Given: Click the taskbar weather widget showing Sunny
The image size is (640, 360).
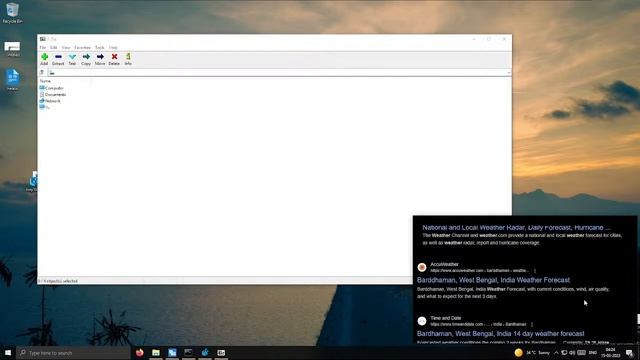Looking at the screenshot, I should click(x=532, y=353).
